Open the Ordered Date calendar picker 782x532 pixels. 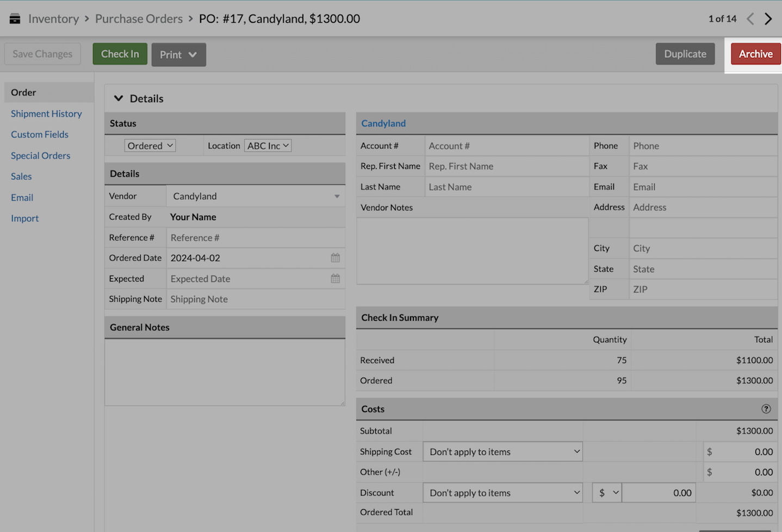coord(335,258)
